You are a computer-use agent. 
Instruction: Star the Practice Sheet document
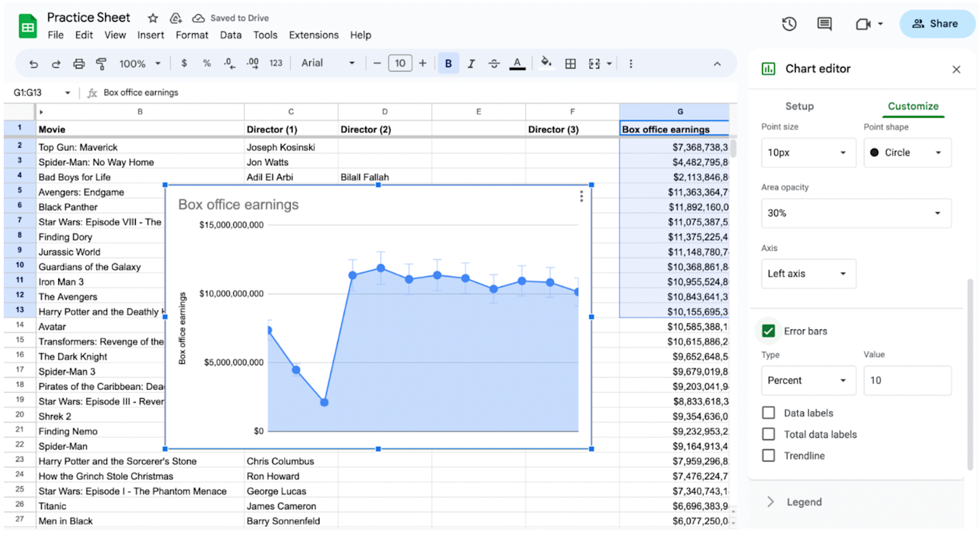pyautogui.click(x=153, y=18)
